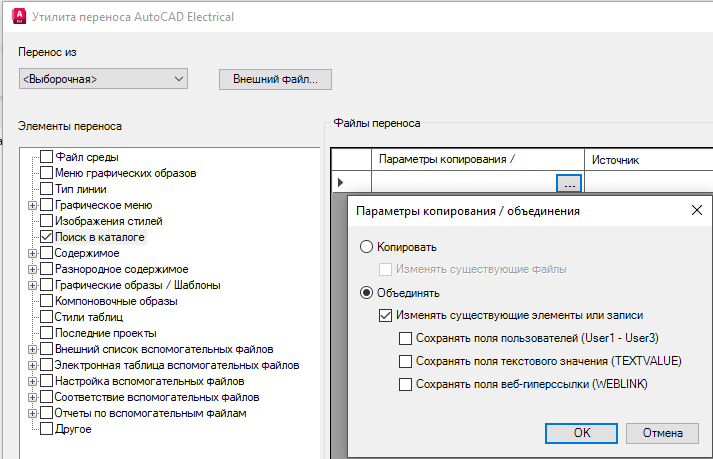This screenshot has height=459, width=713.
Task: Click the row selector arrow in table
Action: click(341, 183)
